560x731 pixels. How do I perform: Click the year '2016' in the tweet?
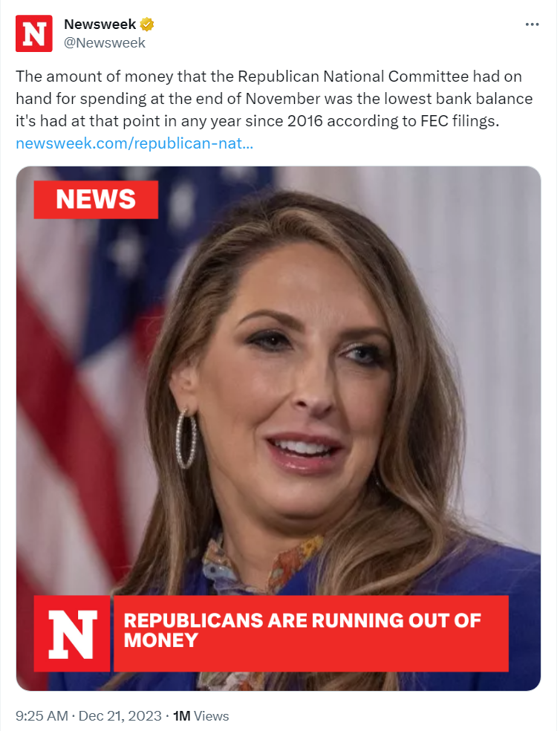(305, 121)
